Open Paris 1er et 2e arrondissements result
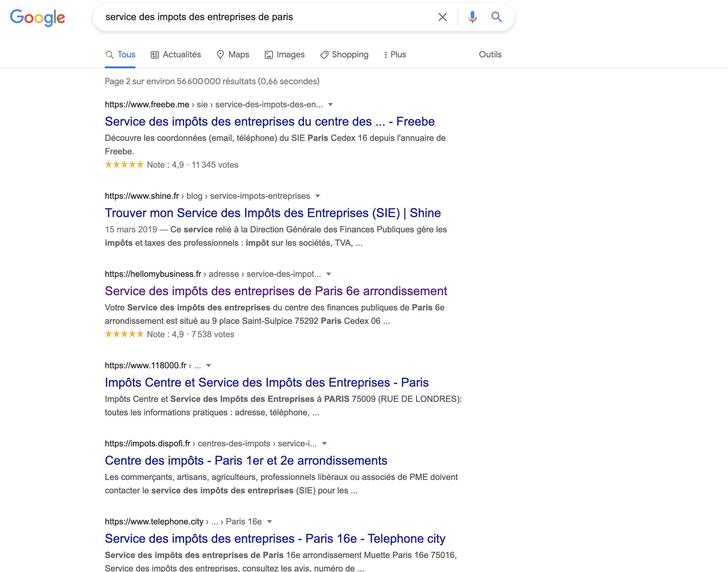The image size is (728, 572). (246, 460)
